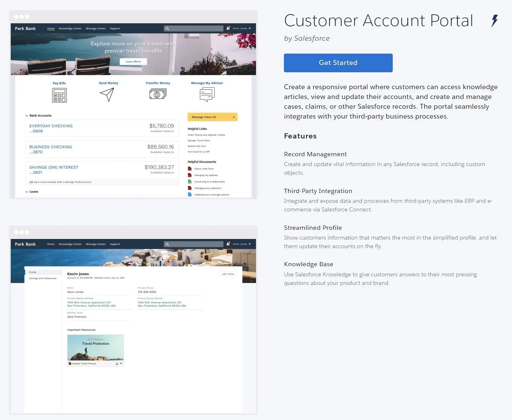Image resolution: width=512 pixels, height=420 pixels.
Task: Open Kevin Jones dropdown in top preview
Action: pos(242,28)
